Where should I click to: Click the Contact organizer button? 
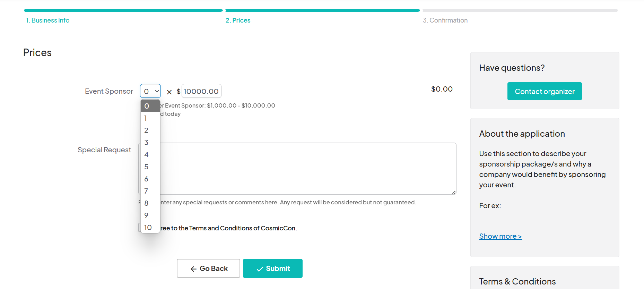coord(544,92)
